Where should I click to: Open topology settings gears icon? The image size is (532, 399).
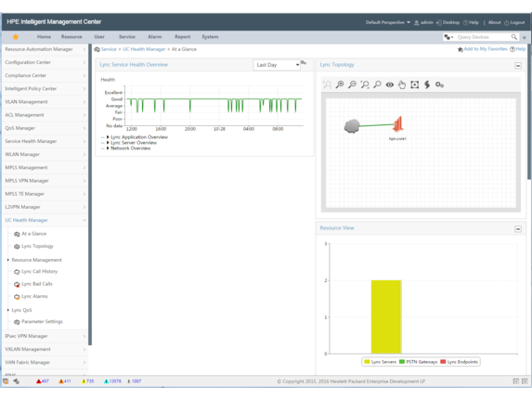point(439,84)
